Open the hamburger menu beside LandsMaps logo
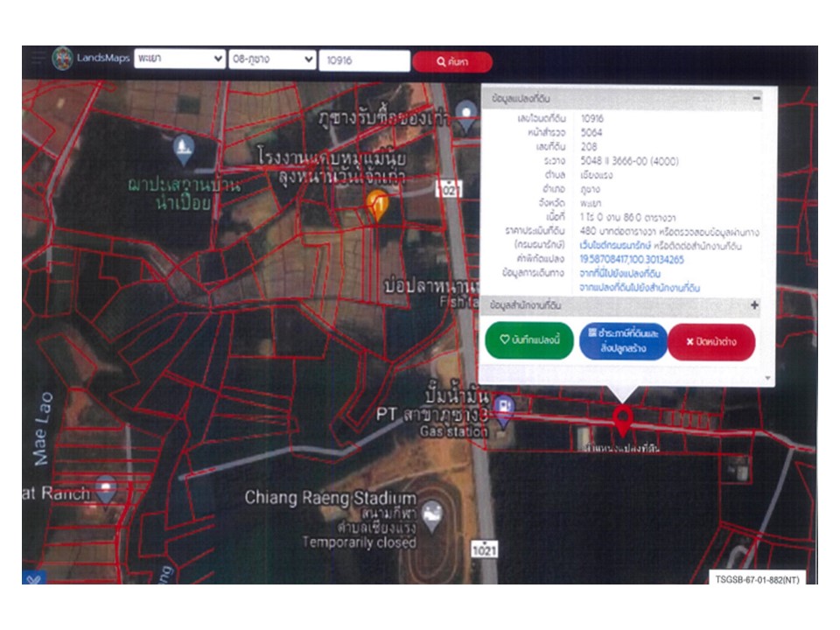Image resolution: width=840 pixels, height=630 pixels. [x=37, y=59]
